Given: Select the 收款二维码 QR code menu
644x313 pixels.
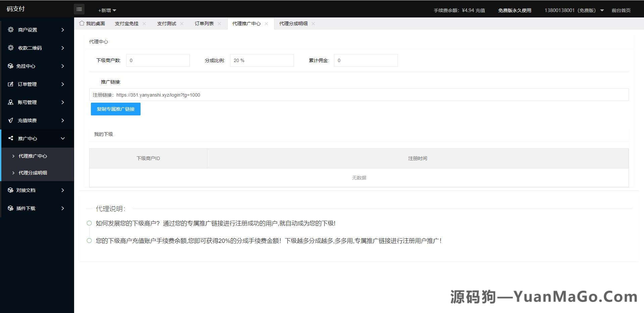Looking at the screenshot, I should pos(30,48).
